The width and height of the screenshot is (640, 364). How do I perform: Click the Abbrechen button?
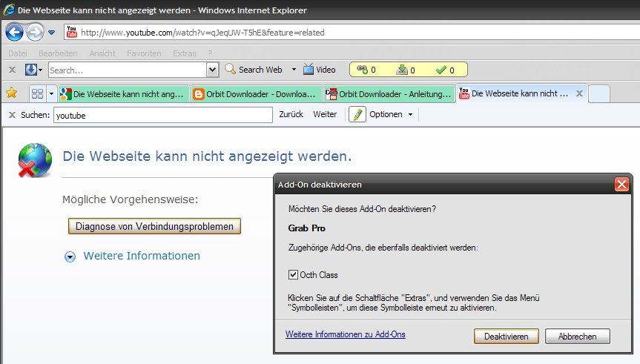pos(578,337)
